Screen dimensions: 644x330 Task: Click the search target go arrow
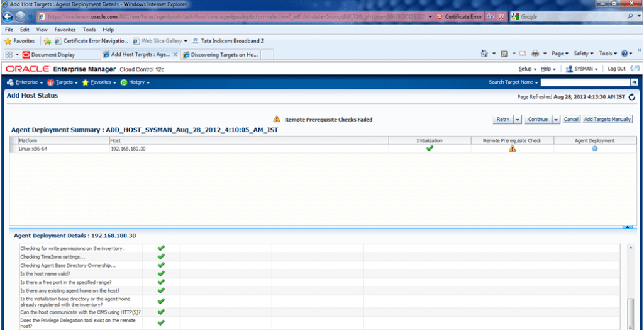(634, 82)
